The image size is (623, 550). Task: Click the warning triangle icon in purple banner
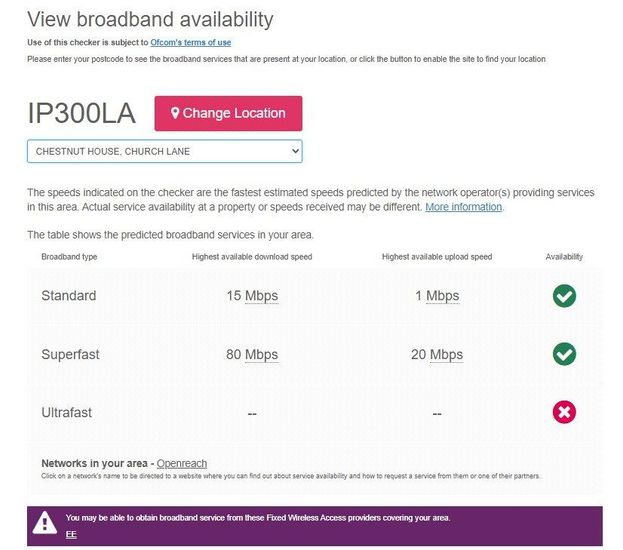pyautogui.click(x=44, y=524)
